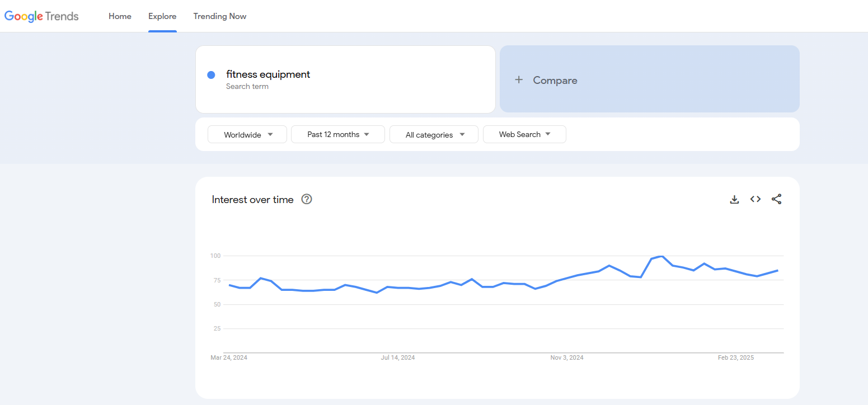The width and height of the screenshot is (868, 405).
Task: Click the Nov 3, 2024 axis label
Action: (567, 357)
